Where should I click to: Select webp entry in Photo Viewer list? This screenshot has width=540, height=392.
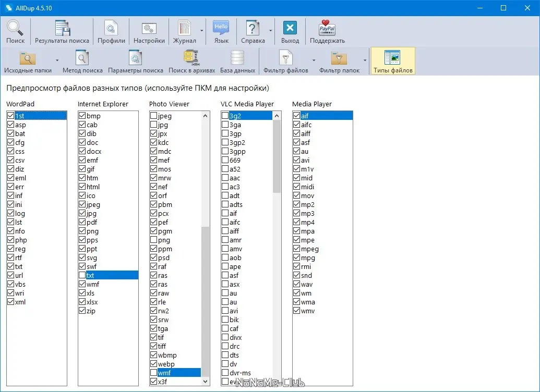pyautogui.click(x=166, y=364)
